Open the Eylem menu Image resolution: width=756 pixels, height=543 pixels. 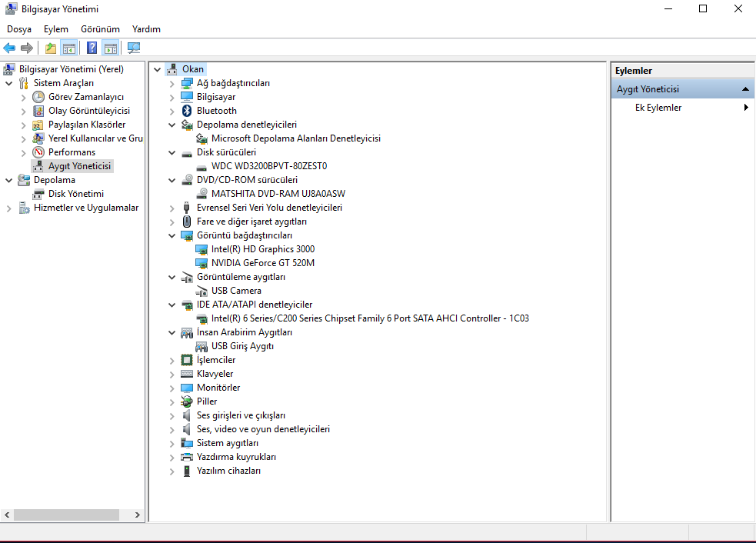pyautogui.click(x=56, y=29)
